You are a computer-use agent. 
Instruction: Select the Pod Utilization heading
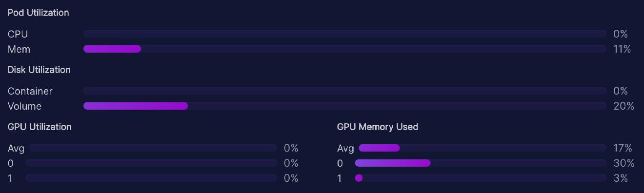pos(39,13)
